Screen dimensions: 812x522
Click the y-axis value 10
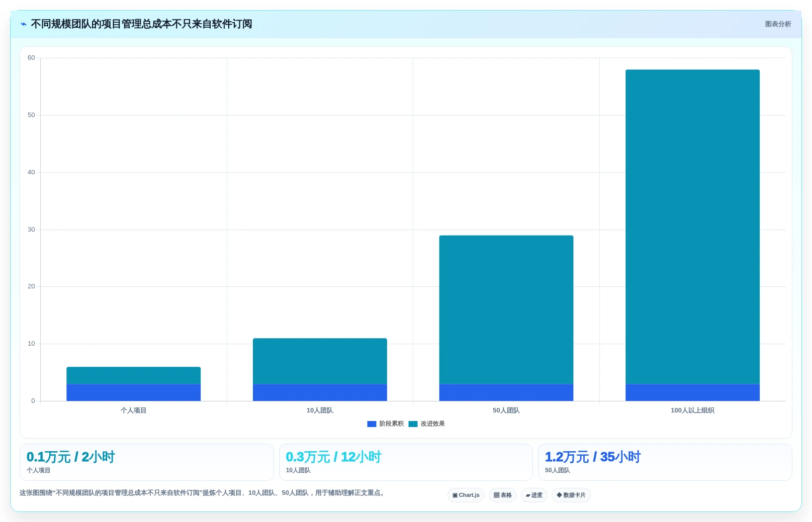point(31,344)
